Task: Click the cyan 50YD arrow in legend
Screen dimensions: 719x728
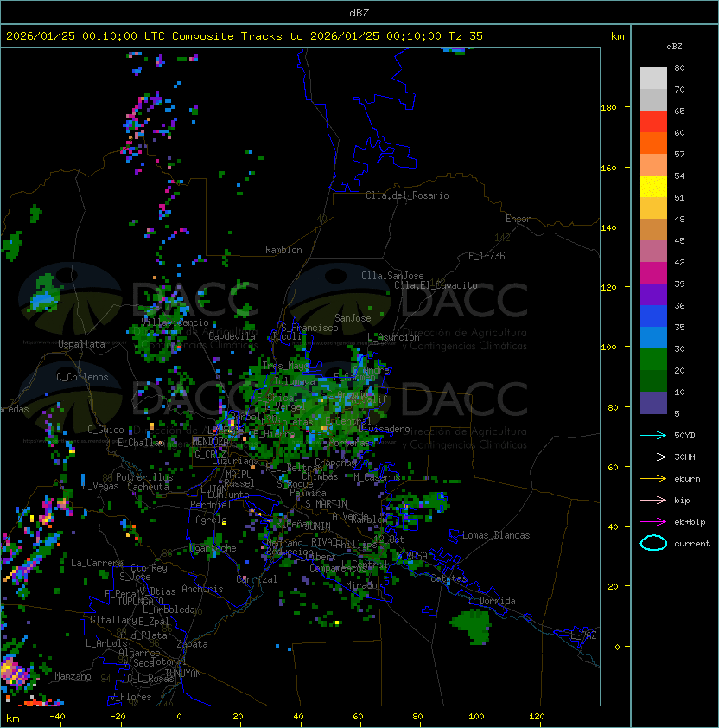Action: point(653,436)
